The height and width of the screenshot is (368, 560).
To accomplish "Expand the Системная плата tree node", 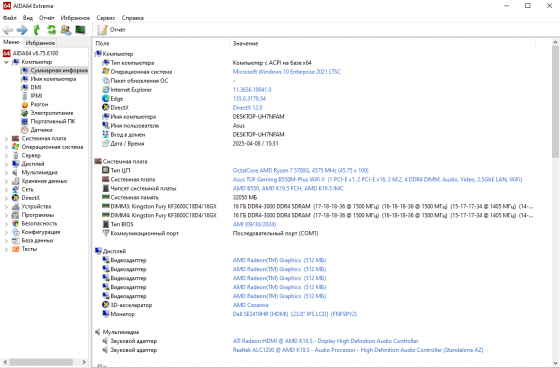I will click(x=6, y=139).
